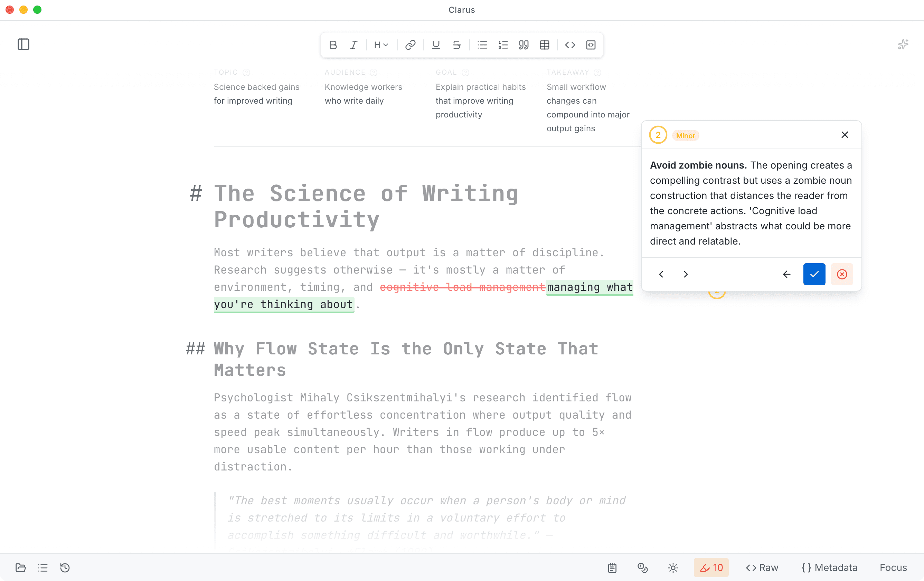Viewport: 924px width, 581px height.
Task: Insert a link
Action: [410, 45]
